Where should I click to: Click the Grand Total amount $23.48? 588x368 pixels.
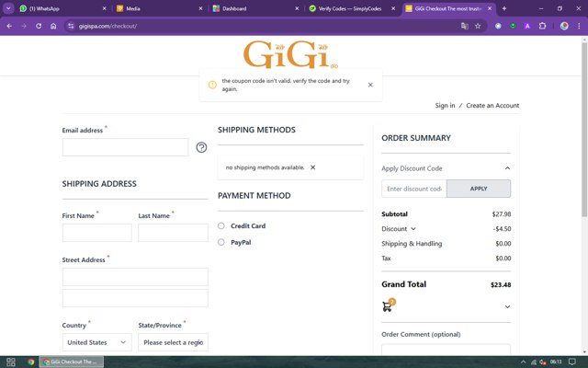click(501, 284)
